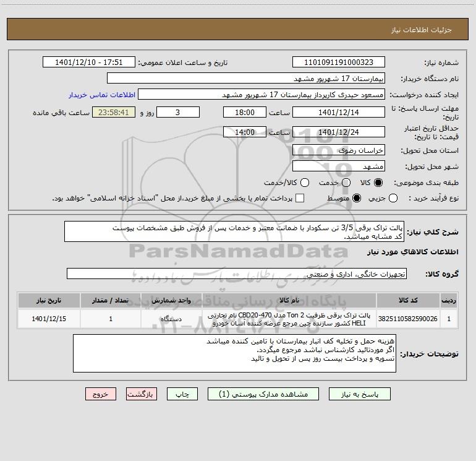
Task: Click the واحد شمارش column header
Action: [x=171, y=300]
